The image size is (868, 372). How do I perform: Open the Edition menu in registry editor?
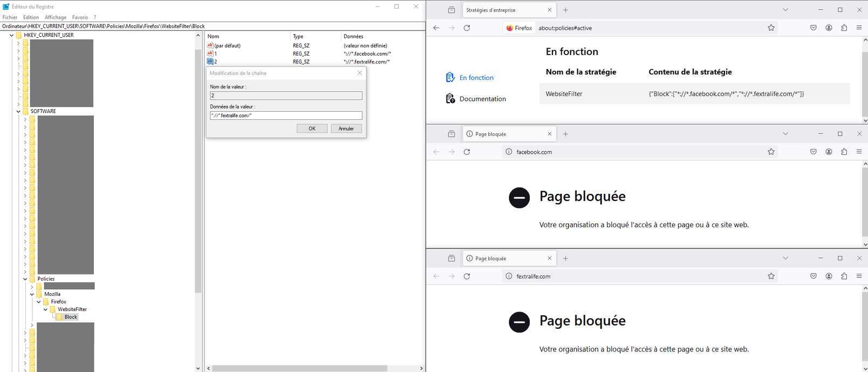tap(31, 17)
